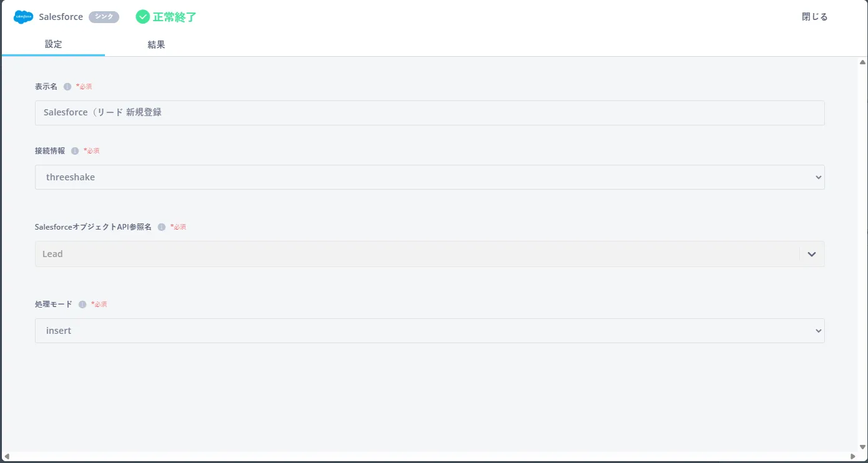Click the horizontal scrollbar left arrow
This screenshot has height=463, width=868.
6,457
